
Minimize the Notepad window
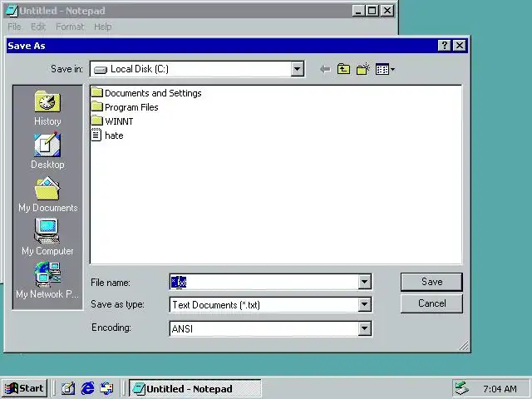[x=358, y=11]
